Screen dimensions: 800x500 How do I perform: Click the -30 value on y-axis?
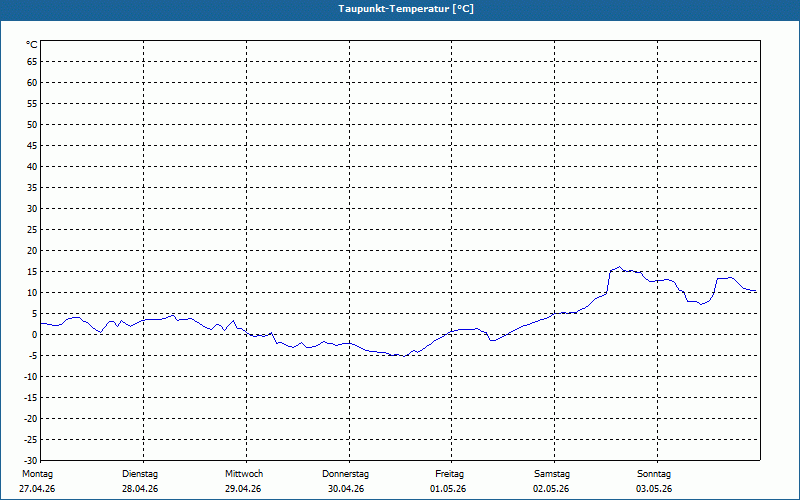tap(31, 461)
